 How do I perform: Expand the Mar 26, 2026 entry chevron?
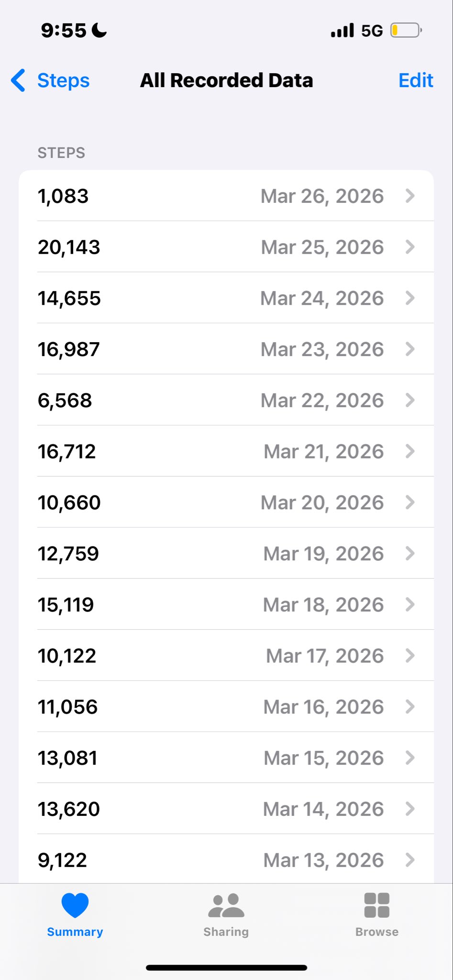pyautogui.click(x=410, y=196)
